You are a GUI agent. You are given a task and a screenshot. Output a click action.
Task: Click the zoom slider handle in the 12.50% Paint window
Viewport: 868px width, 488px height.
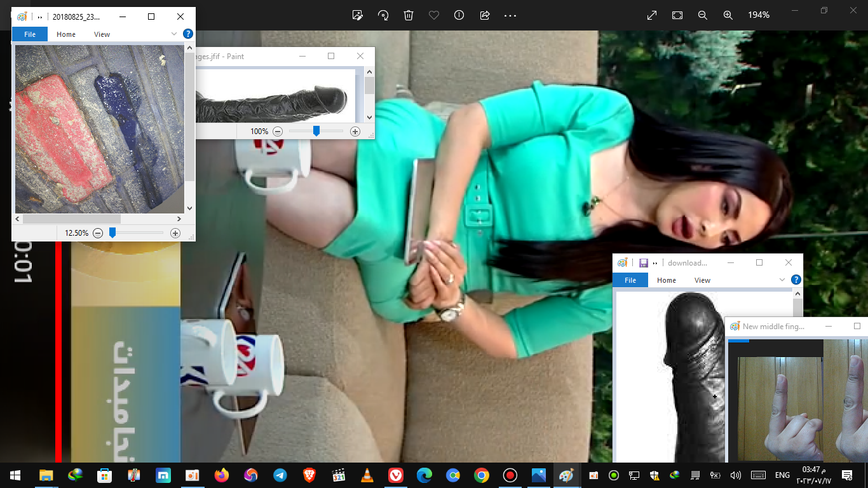tap(112, 233)
